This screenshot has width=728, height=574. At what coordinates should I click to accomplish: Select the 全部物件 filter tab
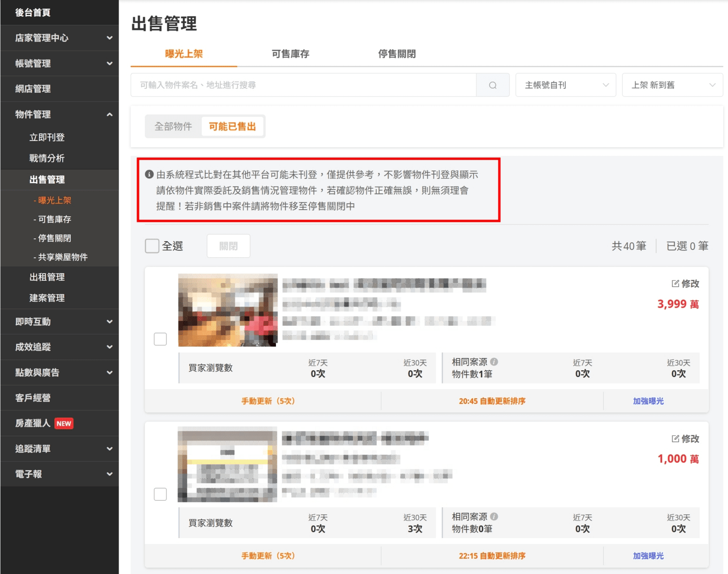173,126
